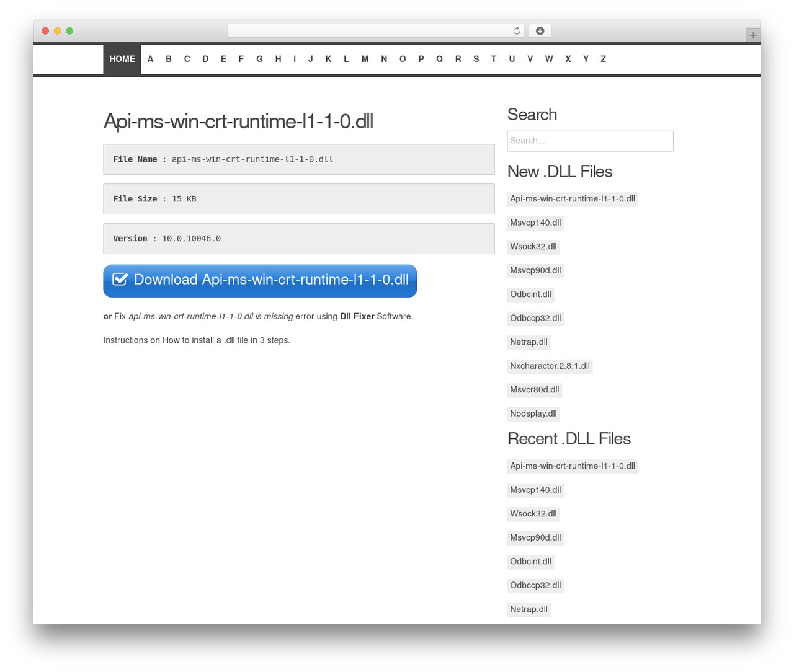Click the version value 10.0.10046.0

(192, 239)
